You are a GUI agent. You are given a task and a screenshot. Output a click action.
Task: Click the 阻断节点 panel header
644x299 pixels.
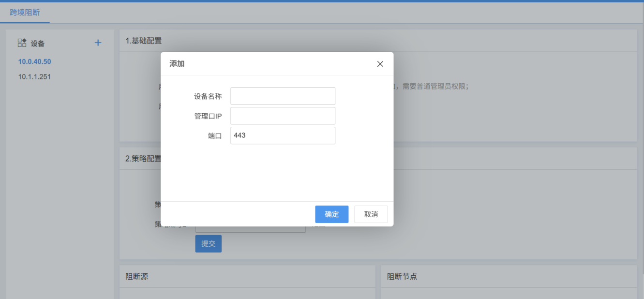402,277
